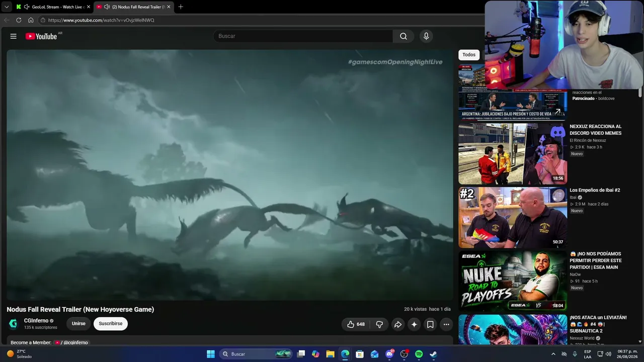Close the GeoLoL Stream tab

tap(89, 7)
